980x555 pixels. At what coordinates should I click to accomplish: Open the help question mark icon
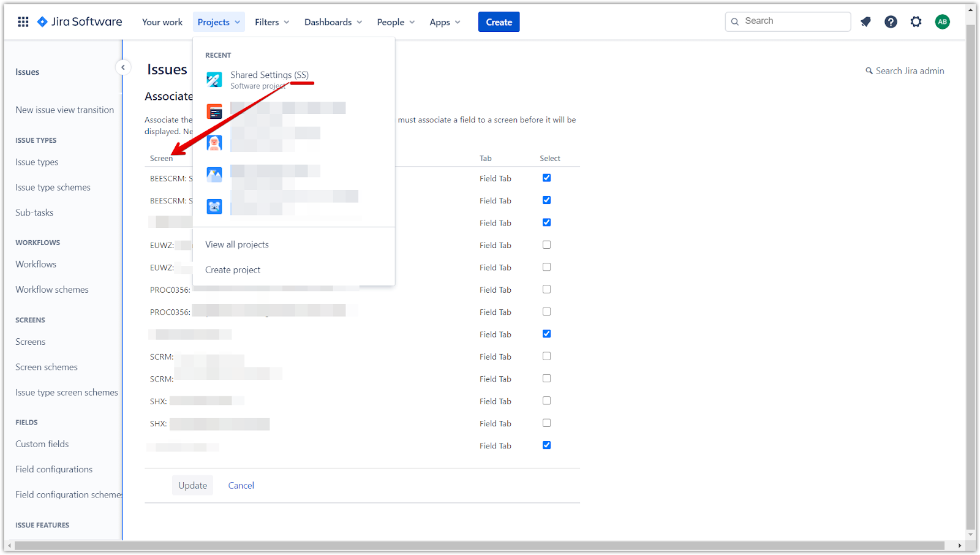[891, 22]
